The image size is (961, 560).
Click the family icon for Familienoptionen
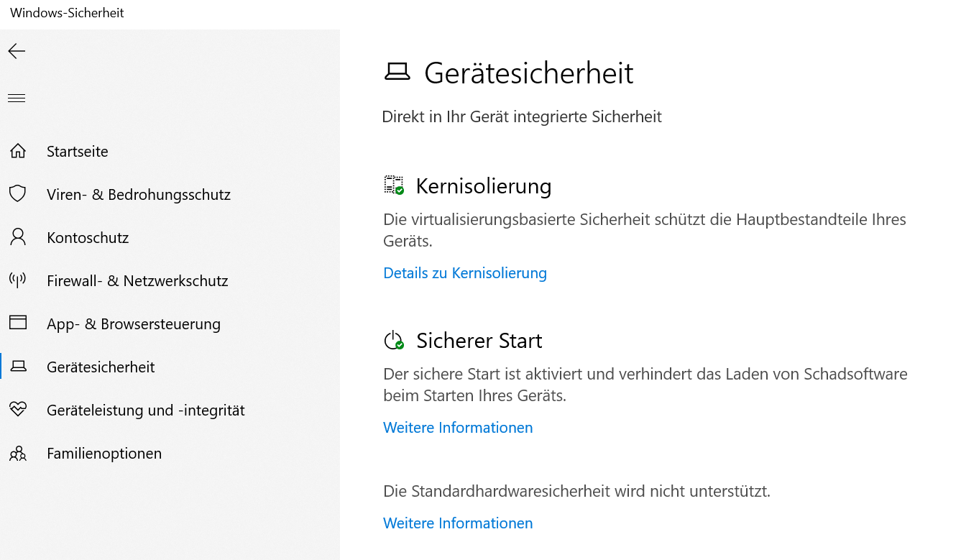click(18, 454)
